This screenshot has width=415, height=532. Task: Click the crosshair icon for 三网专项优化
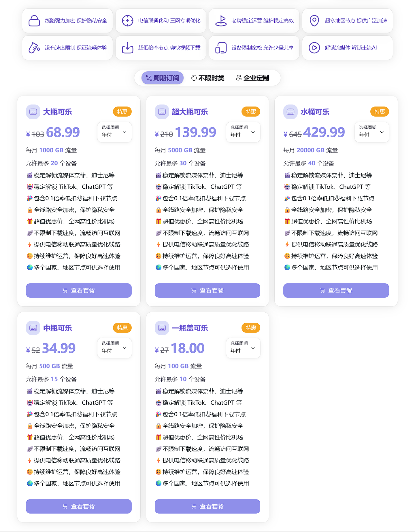coord(127,21)
